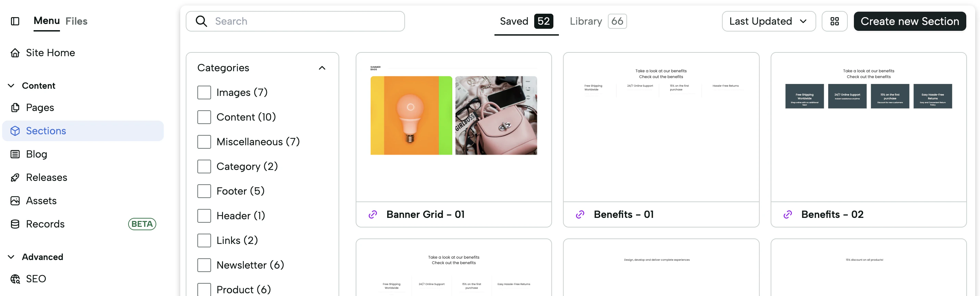Image resolution: width=980 pixels, height=296 pixels.
Task: Open Benefits – 01 thumbnail preview
Action: (x=661, y=127)
